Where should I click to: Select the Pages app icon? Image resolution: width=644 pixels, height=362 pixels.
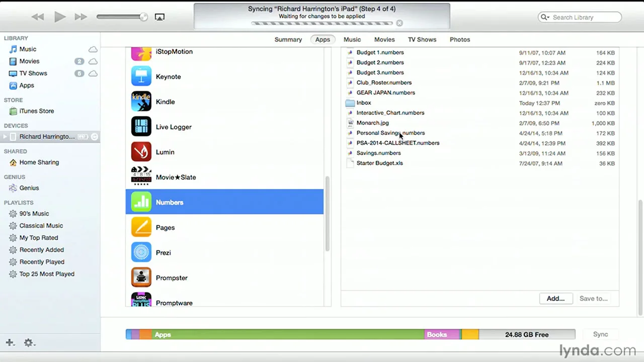click(x=141, y=227)
